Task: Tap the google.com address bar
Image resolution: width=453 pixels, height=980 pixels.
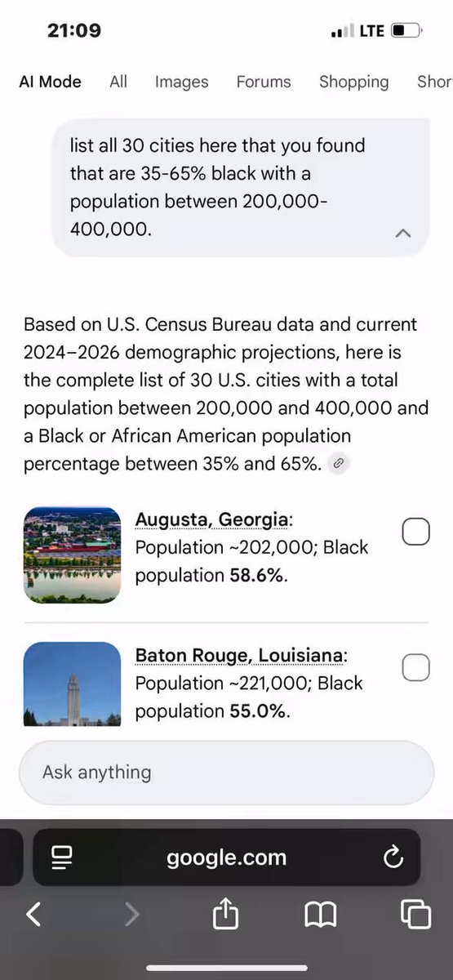Action: 226,857
